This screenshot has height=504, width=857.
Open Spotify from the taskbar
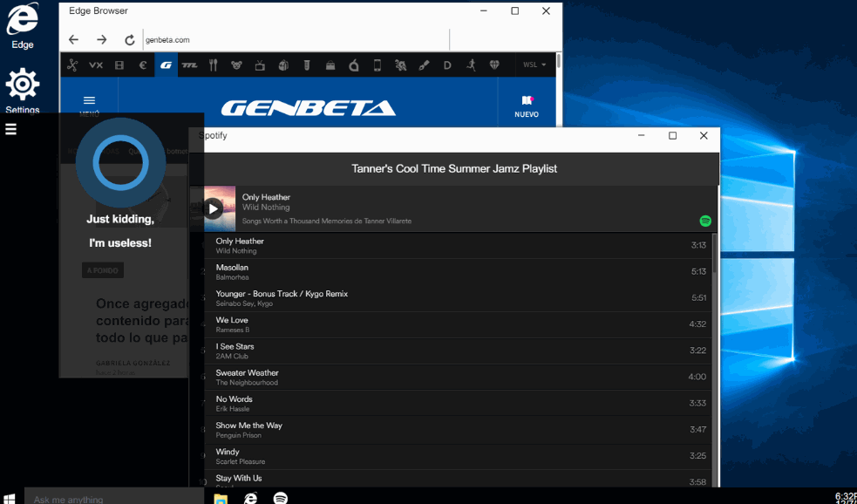[x=281, y=498]
